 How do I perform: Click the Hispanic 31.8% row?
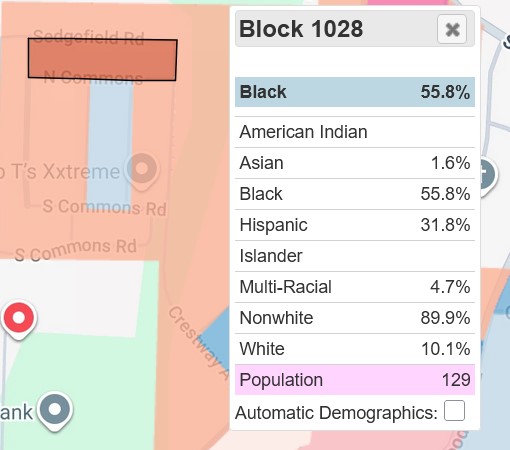tap(355, 225)
